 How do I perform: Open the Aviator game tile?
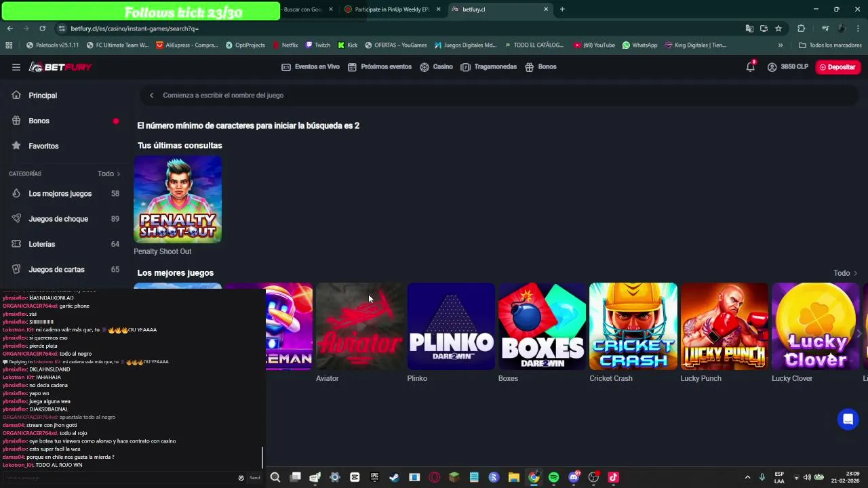(x=359, y=326)
